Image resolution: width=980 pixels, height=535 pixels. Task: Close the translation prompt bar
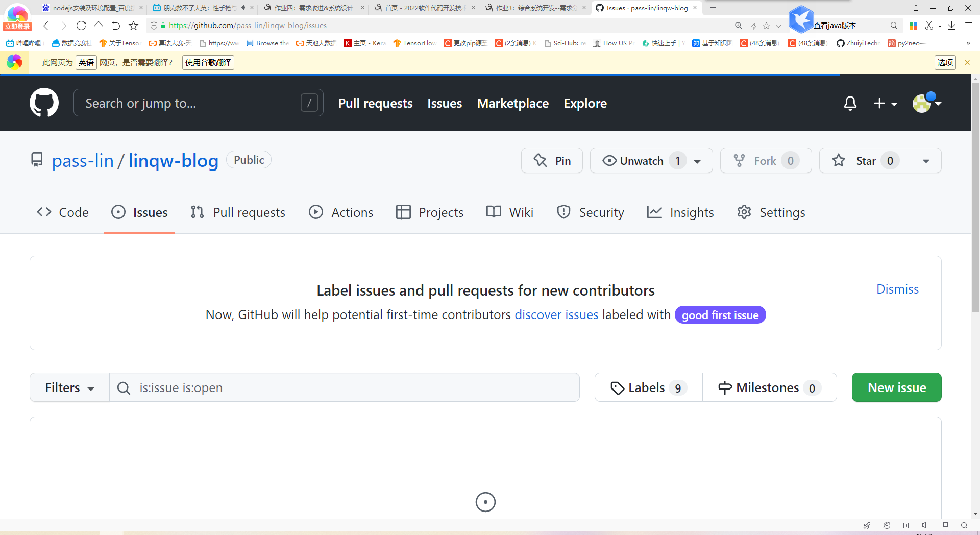click(967, 62)
